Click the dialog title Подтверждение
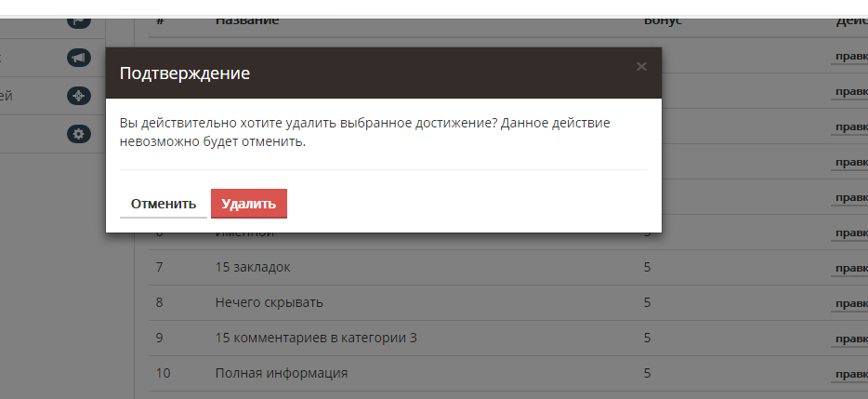Viewport: 868px width, 399px height. pyautogui.click(x=185, y=73)
